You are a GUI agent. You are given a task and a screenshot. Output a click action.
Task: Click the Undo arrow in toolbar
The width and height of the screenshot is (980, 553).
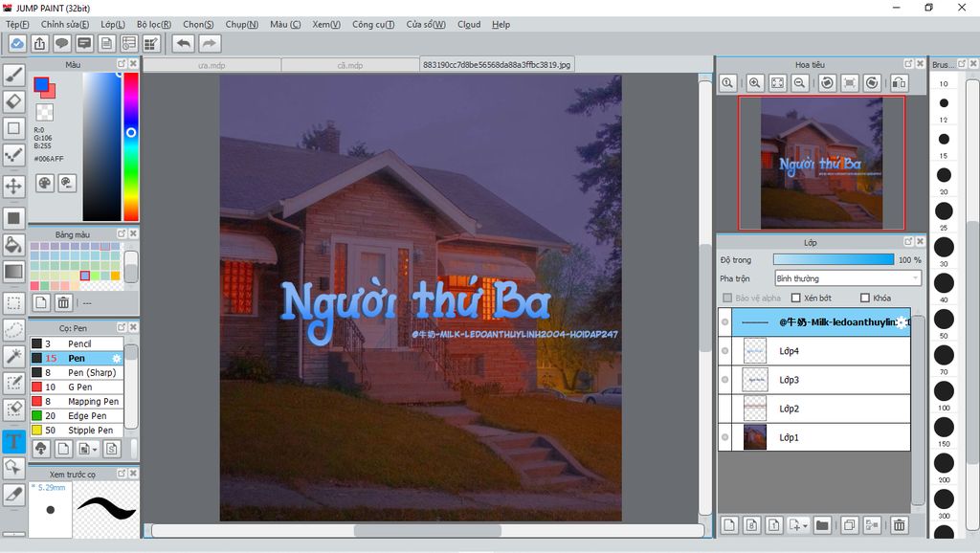coord(183,43)
